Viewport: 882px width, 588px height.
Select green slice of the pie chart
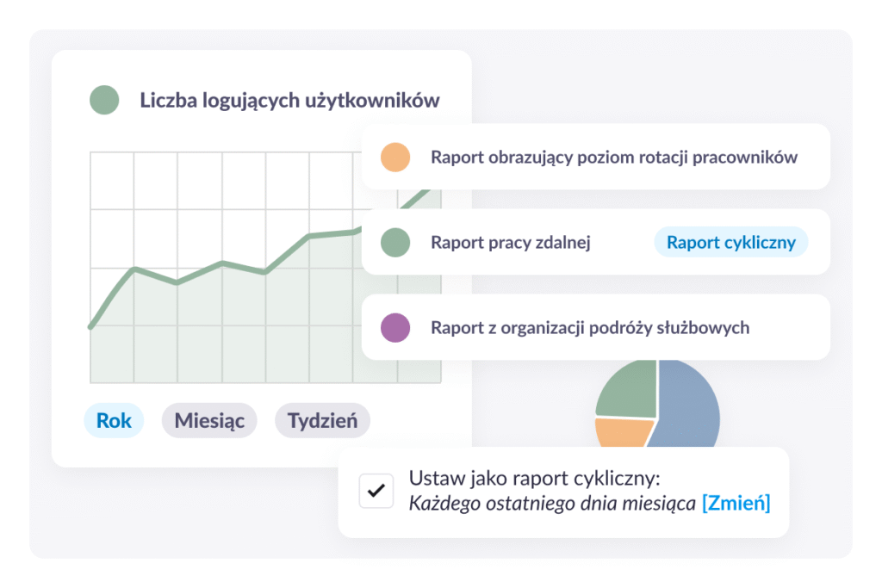629,391
